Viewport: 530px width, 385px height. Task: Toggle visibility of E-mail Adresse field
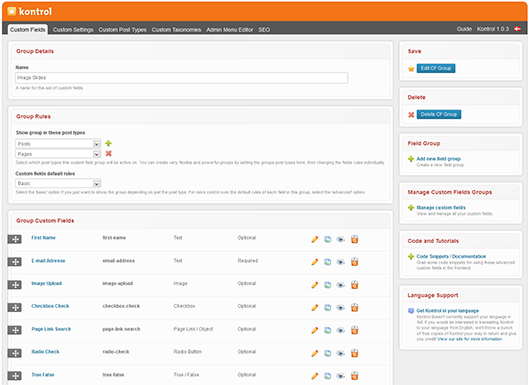click(x=341, y=262)
